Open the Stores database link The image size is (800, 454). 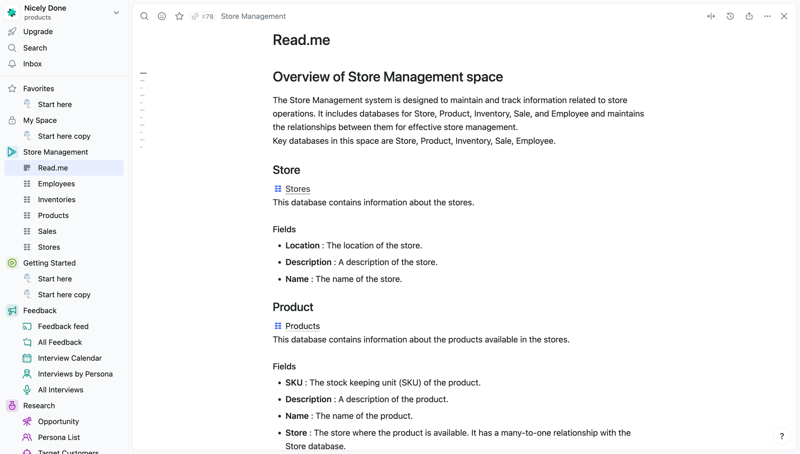tap(297, 189)
